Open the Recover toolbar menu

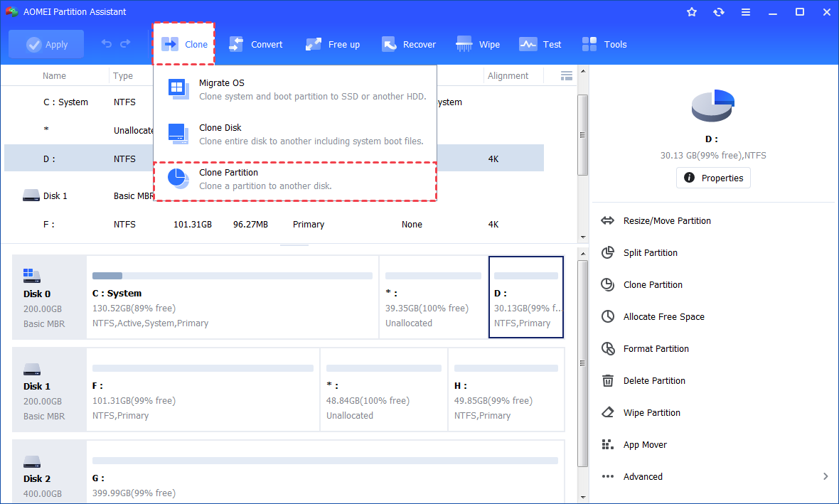pos(409,44)
